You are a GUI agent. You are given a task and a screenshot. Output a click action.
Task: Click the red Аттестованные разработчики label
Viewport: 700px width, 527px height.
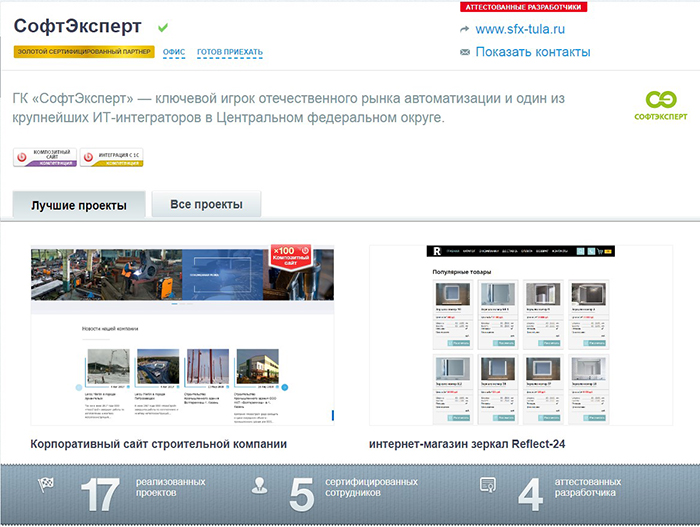(524, 7)
